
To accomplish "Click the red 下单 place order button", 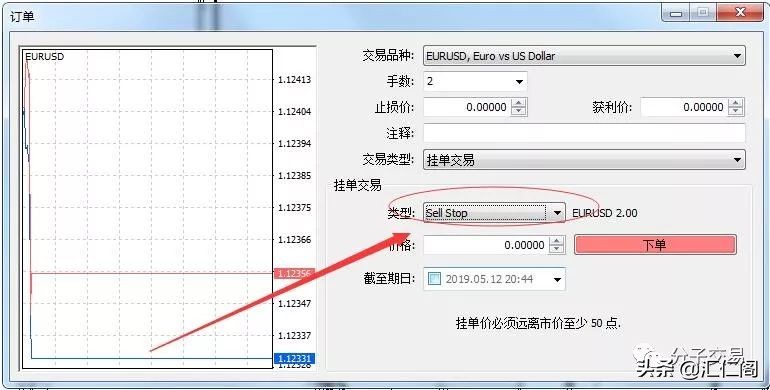I will pos(655,245).
